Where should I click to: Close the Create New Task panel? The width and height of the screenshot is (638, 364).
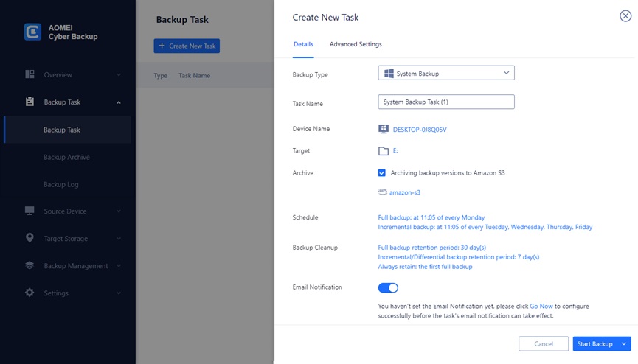625,17
